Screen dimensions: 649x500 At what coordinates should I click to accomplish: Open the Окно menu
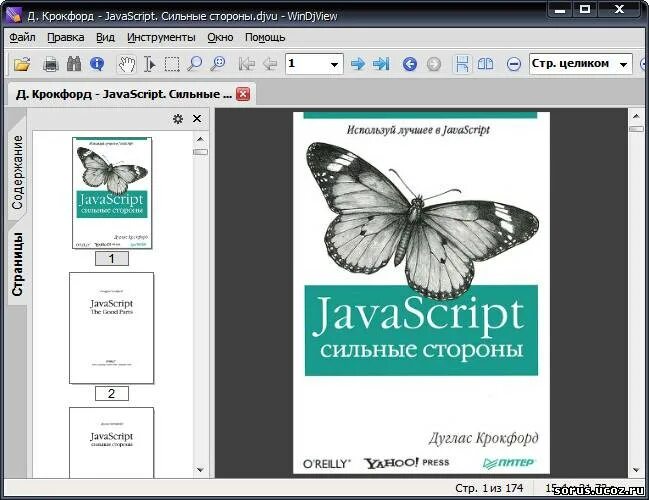coord(220,38)
